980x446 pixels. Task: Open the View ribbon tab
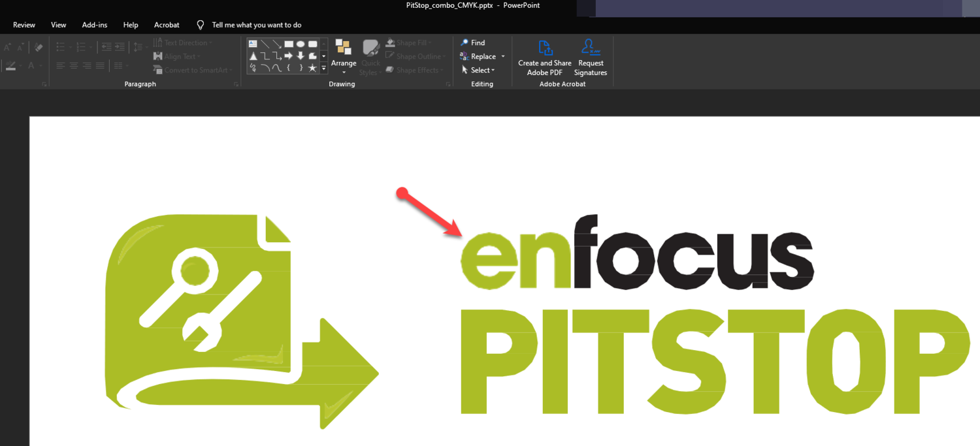[x=59, y=25]
